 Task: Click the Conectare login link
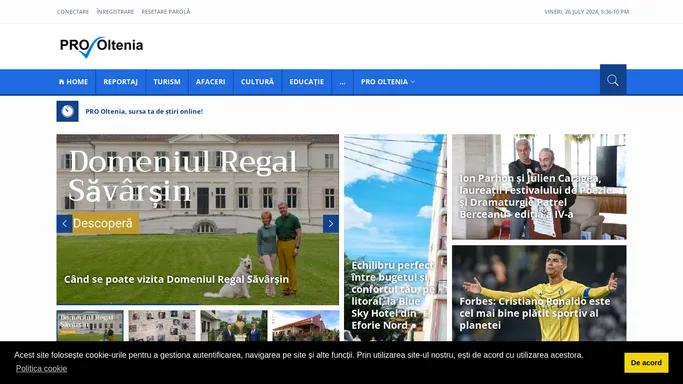coord(73,12)
